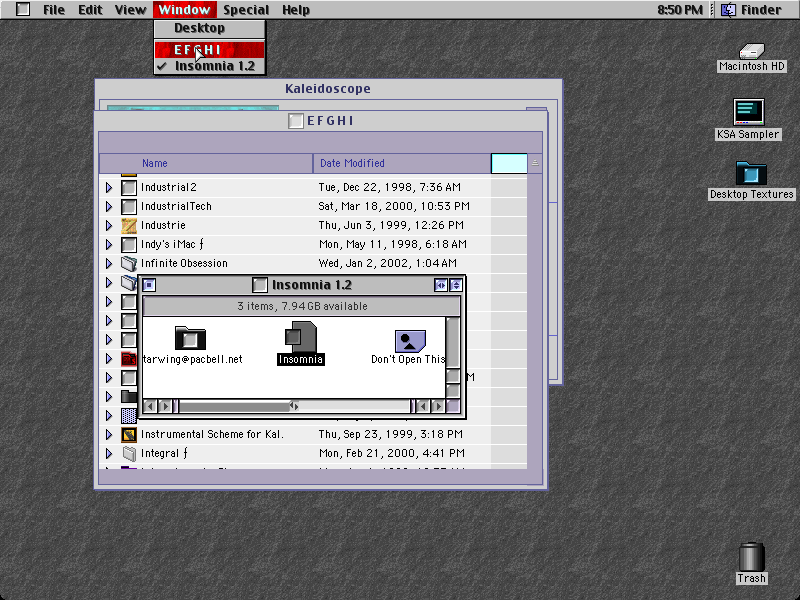Click the highlighted Insomnia file icon
This screenshot has height=600, width=800.
(x=301, y=337)
